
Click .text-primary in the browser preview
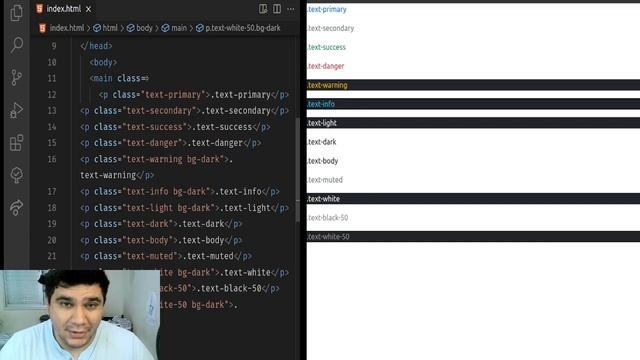pos(327,9)
